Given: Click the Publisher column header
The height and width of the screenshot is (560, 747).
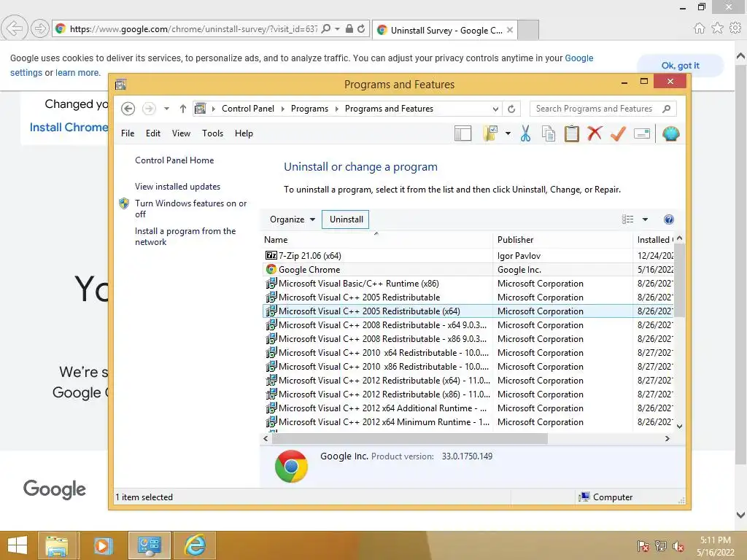Looking at the screenshot, I should coord(562,240).
